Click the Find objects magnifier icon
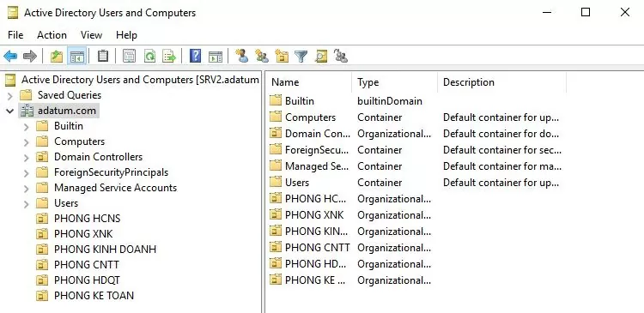The height and width of the screenshot is (313, 644). click(x=321, y=56)
